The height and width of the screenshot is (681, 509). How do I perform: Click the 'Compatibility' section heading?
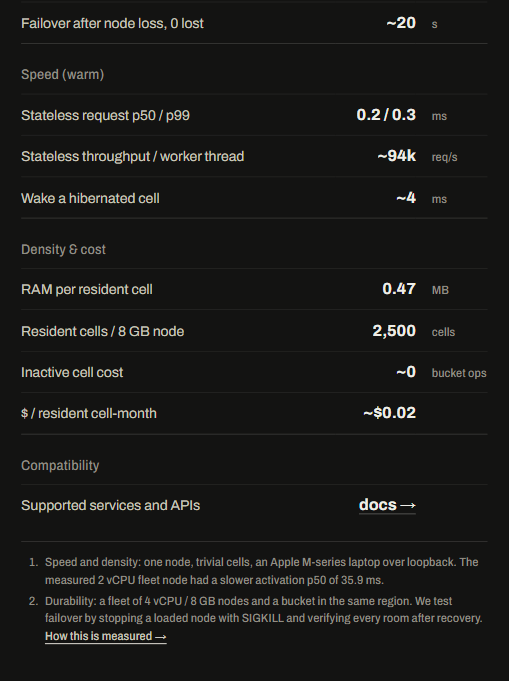pos(60,466)
